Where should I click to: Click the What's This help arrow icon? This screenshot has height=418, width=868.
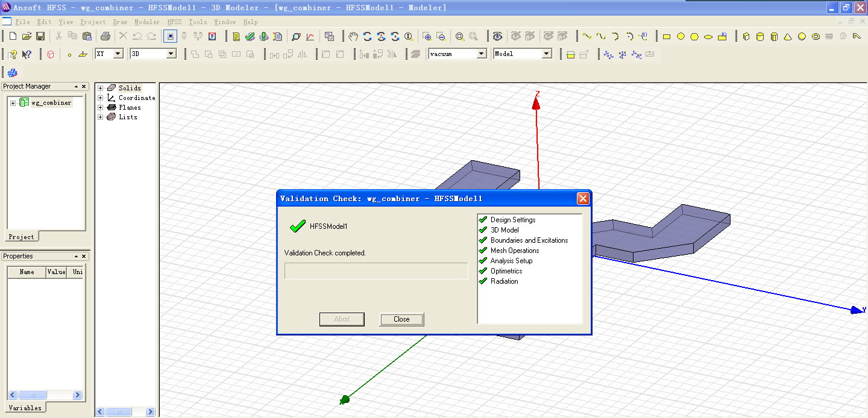click(x=27, y=54)
